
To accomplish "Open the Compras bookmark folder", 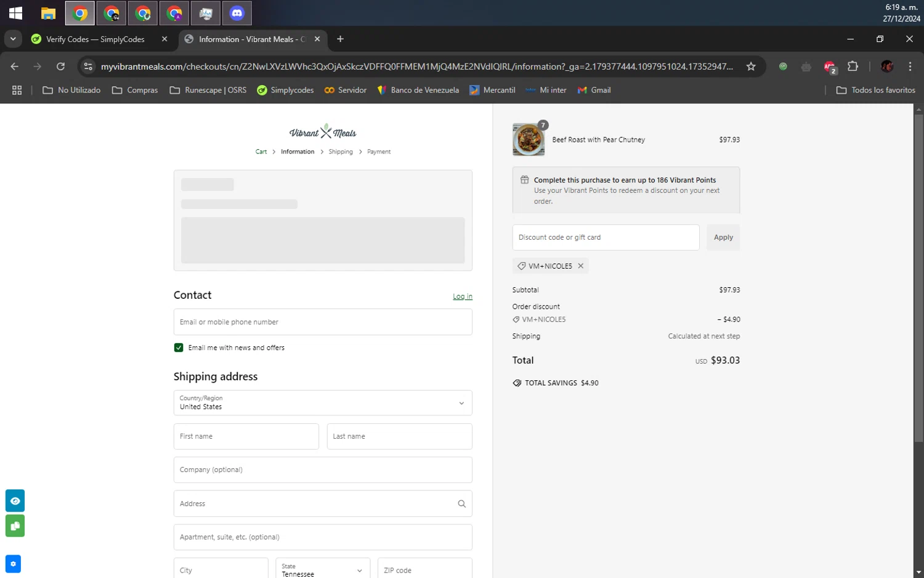I will [135, 90].
